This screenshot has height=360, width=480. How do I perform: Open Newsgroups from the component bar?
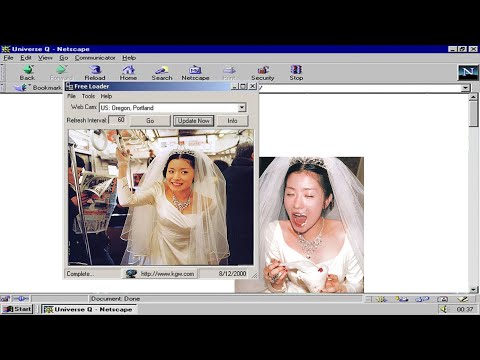[x=422, y=299]
